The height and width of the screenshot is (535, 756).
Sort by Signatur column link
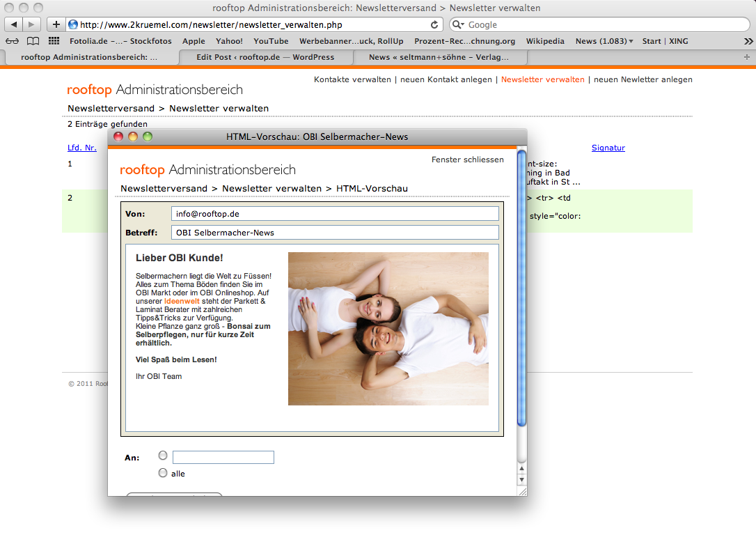click(608, 148)
